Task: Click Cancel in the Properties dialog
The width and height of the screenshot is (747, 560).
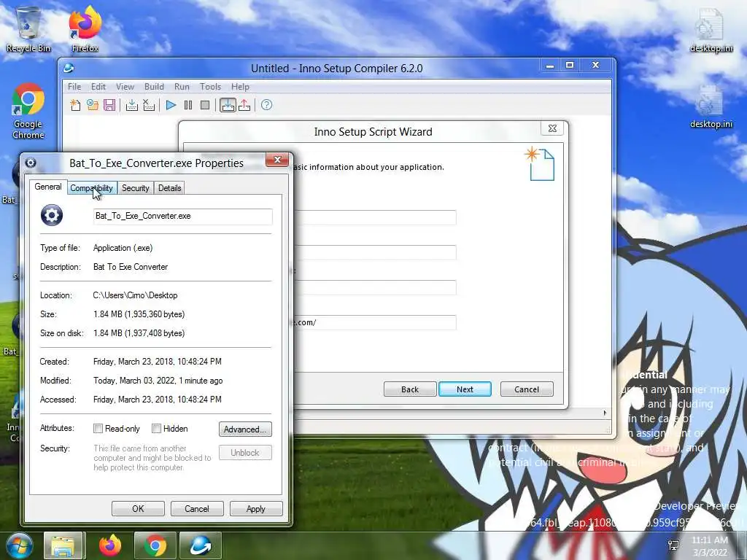Action: click(197, 508)
